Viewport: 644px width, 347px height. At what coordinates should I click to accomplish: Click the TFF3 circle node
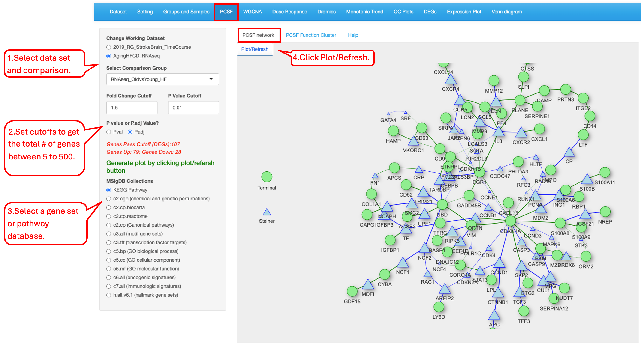click(x=524, y=311)
